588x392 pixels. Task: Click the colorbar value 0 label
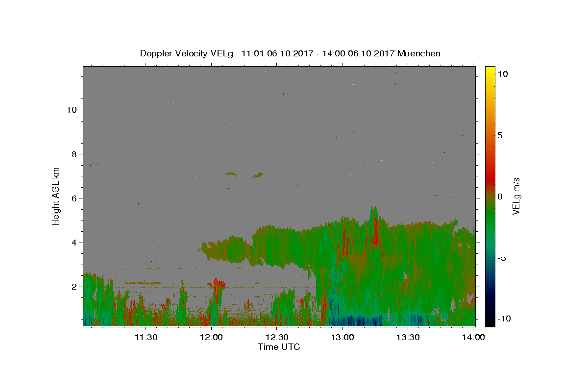click(500, 196)
